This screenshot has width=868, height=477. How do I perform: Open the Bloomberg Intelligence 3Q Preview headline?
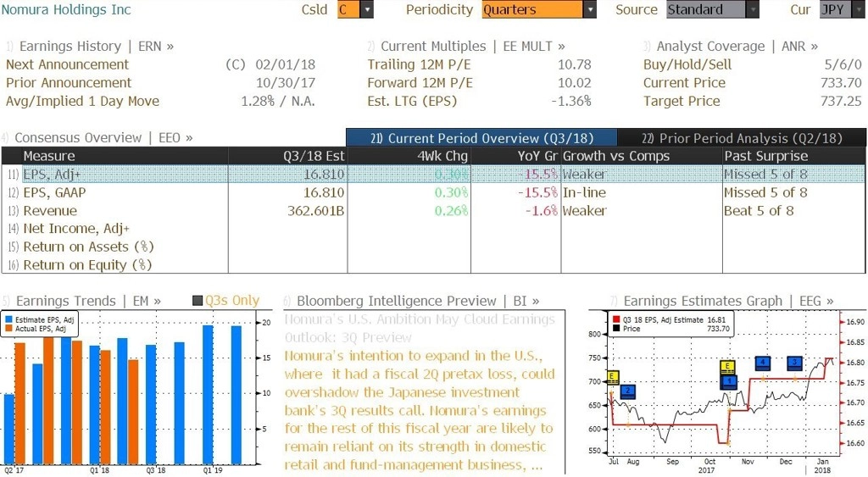pos(420,328)
